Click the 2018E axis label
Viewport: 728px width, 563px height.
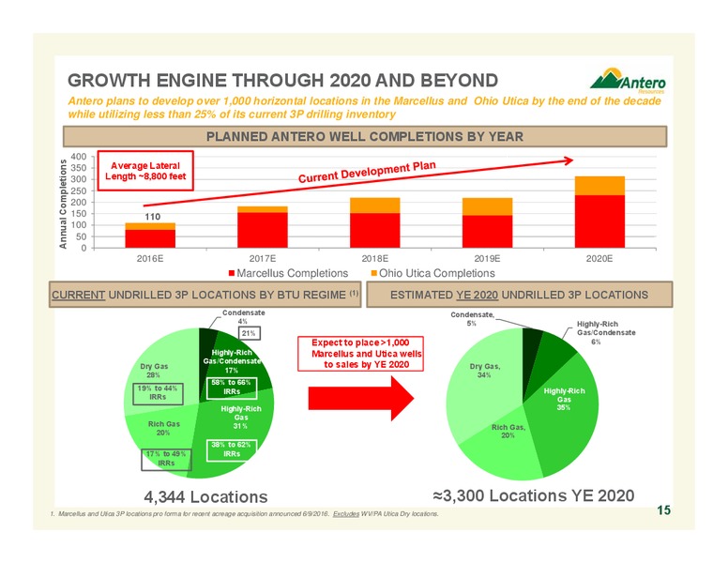pos(374,259)
